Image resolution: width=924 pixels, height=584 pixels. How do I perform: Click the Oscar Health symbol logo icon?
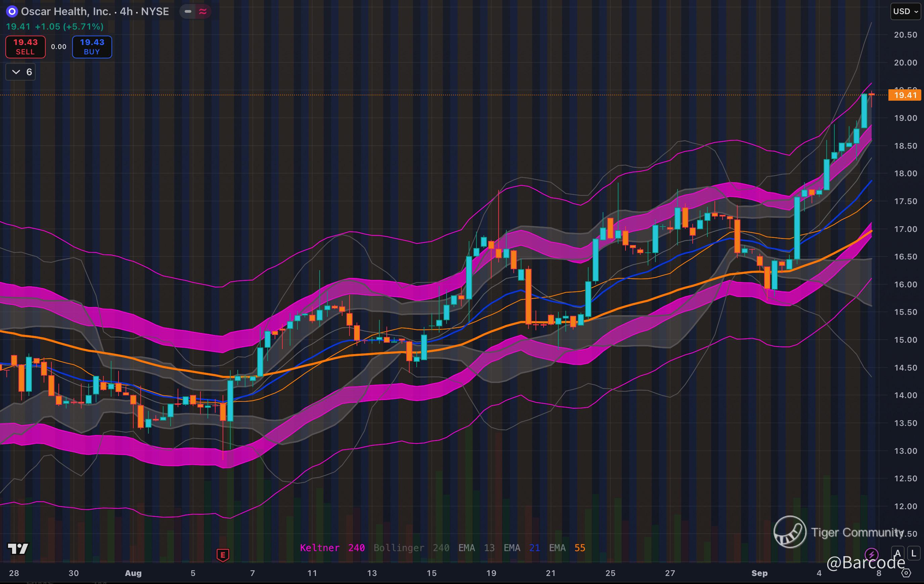[x=12, y=11]
